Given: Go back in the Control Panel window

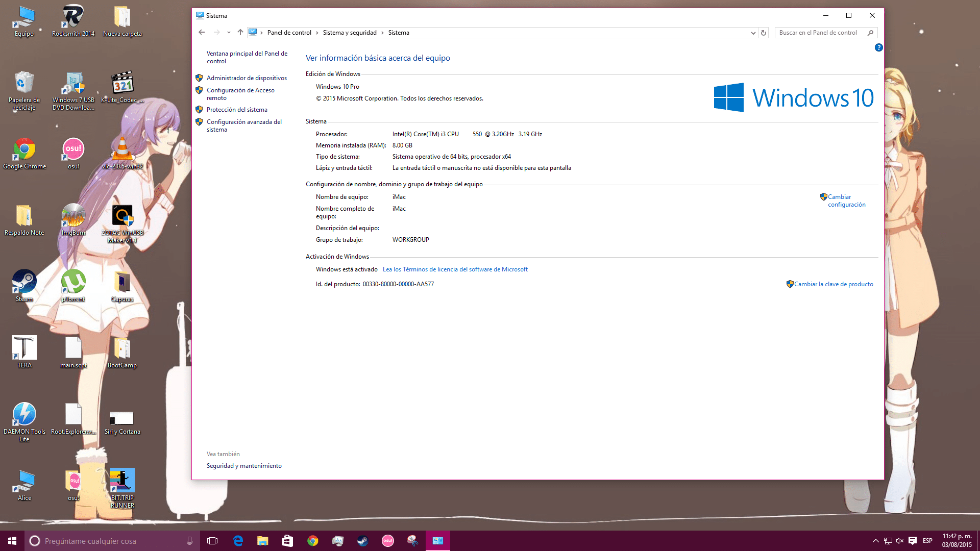Looking at the screenshot, I should click(x=202, y=32).
